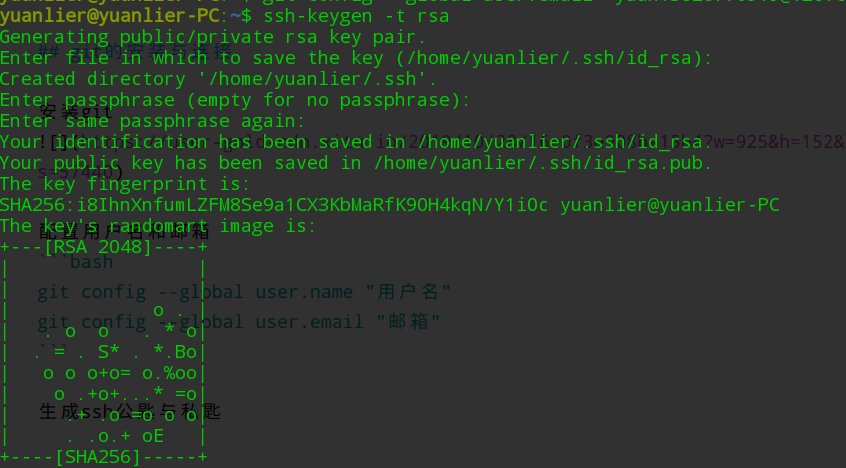Click the Enter same passphrase again prompt
This screenshot has height=468, width=846.
pyautogui.click(x=153, y=121)
